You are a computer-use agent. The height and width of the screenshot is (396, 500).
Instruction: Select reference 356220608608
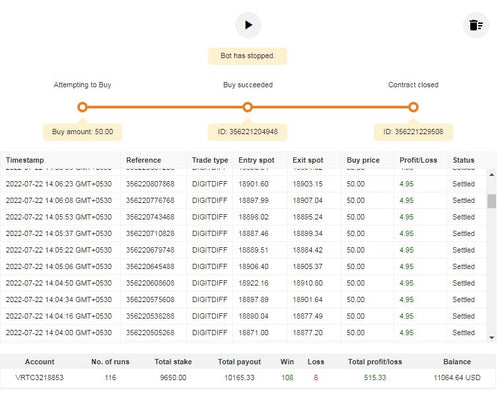click(x=150, y=283)
